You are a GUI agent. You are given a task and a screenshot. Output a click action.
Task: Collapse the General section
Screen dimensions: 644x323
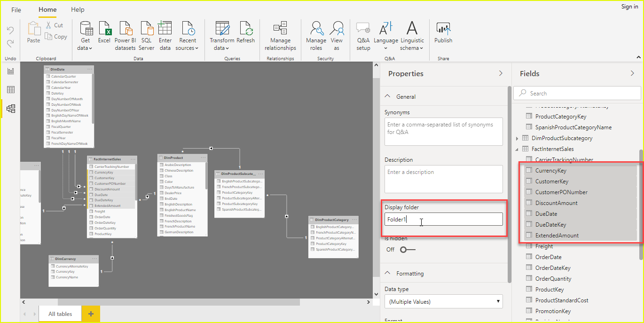[388, 96]
